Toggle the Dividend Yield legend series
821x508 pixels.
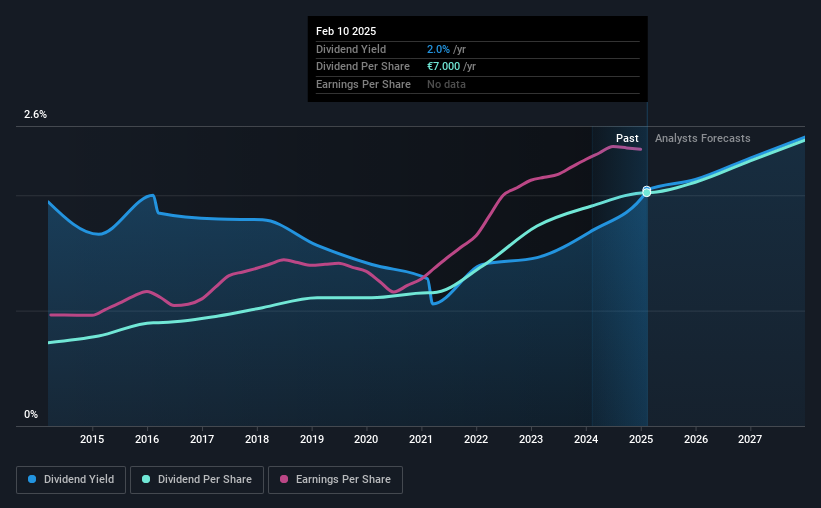[x=71, y=480]
